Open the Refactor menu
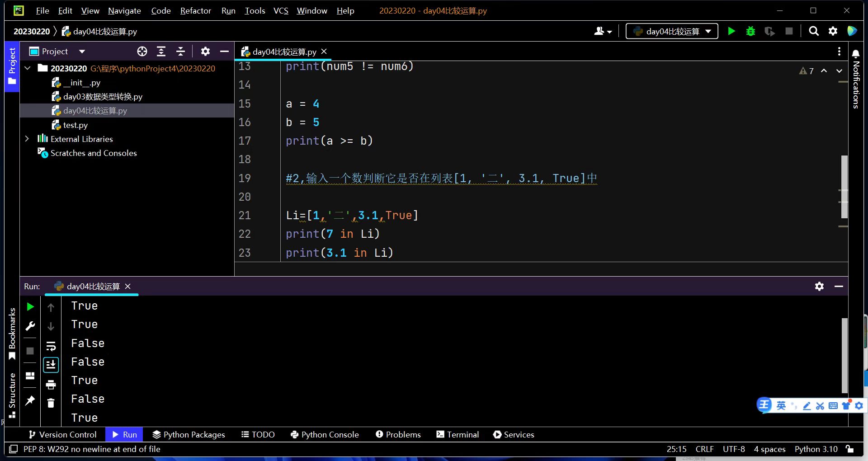 (x=195, y=10)
